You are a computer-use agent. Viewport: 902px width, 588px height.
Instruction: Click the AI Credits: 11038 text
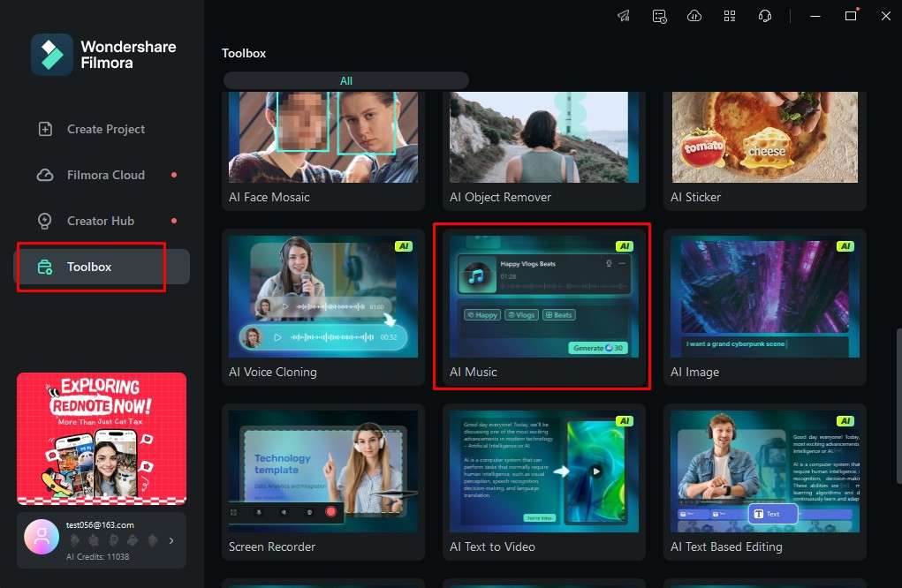click(x=97, y=556)
